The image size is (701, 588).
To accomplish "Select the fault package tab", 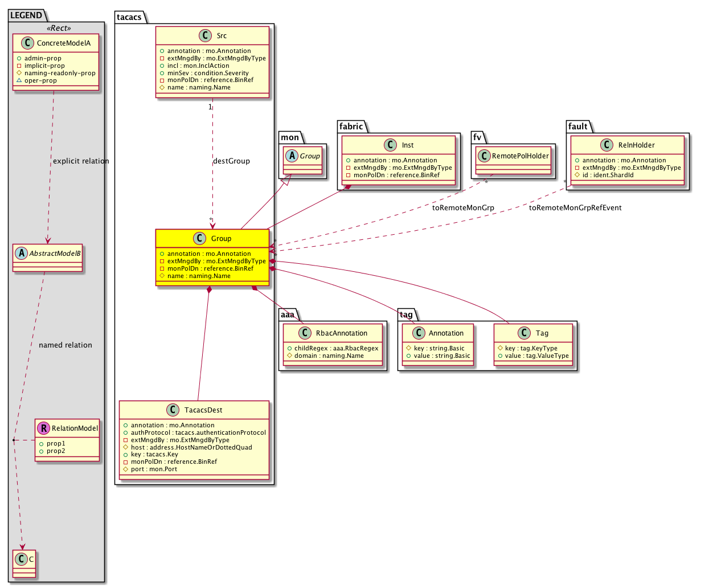I will click(x=578, y=126).
